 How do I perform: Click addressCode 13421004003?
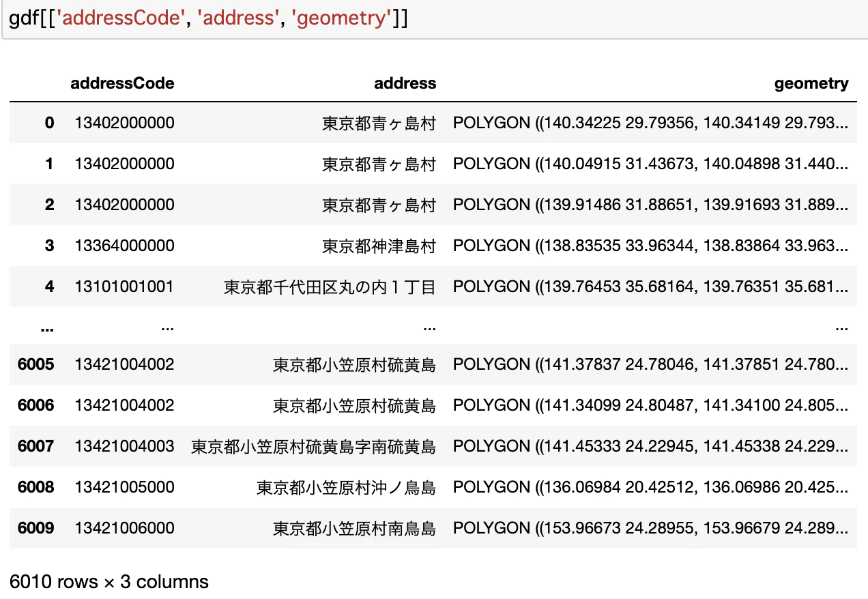125,446
